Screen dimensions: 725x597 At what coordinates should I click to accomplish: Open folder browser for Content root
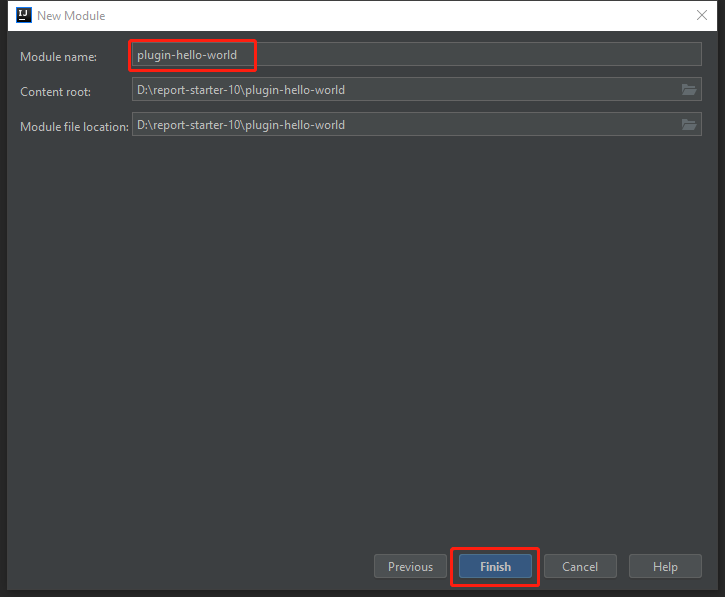(x=688, y=90)
